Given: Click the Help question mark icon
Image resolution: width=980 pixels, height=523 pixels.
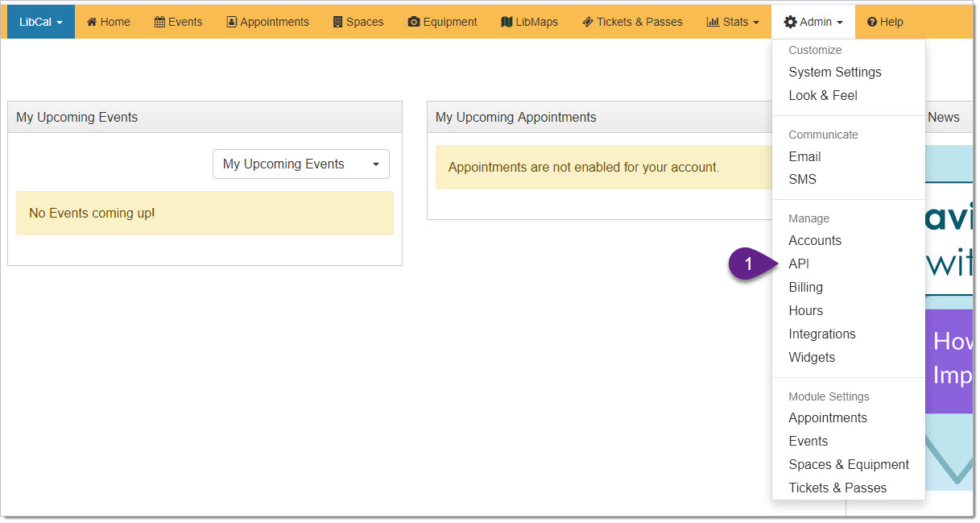Looking at the screenshot, I should pyautogui.click(x=871, y=22).
